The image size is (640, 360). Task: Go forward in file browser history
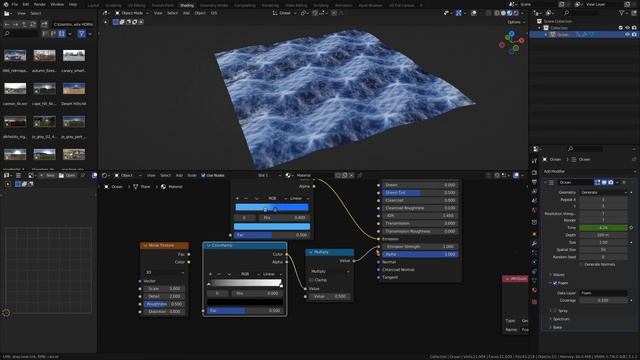click(16, 24)
